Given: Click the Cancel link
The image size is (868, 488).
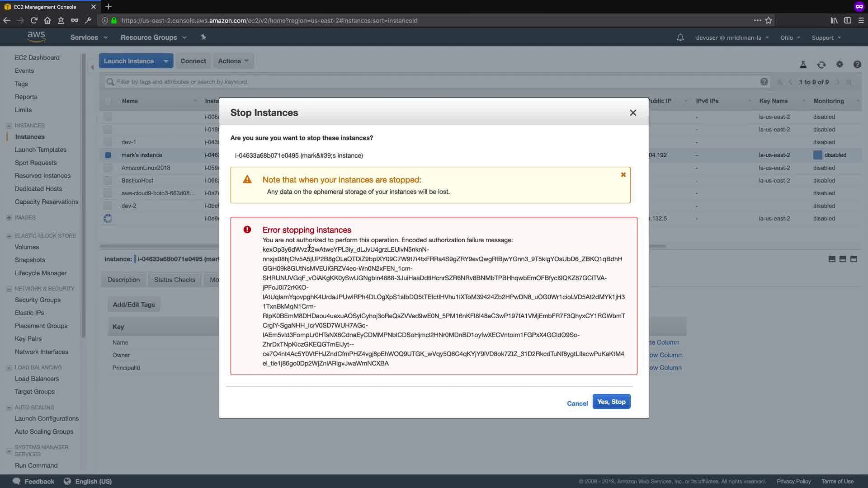Looking at the screenshot, I should 577,404.
